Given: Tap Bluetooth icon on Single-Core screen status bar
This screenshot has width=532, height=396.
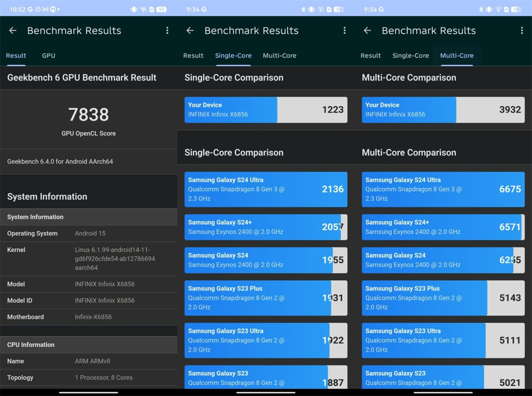Looking at the screenshot, I should pyautogui.click(x=303, y=9).
